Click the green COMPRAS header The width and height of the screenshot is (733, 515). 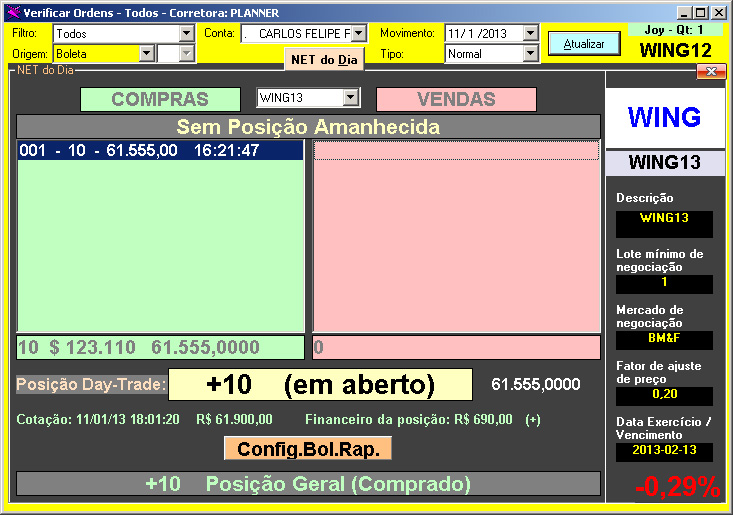pos(160,99)
